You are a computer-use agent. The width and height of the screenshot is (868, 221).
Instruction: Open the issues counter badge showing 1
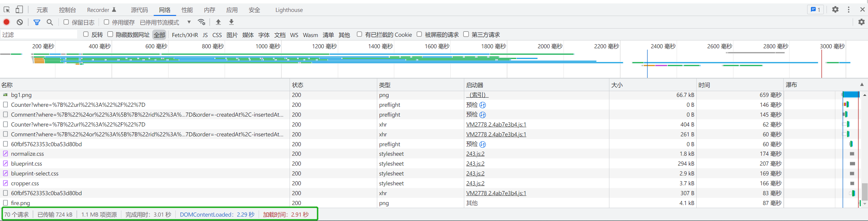pyautogui.click(x=815, y=10)
